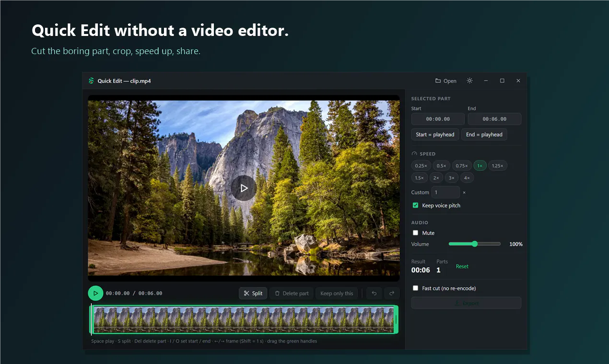Set Start = playhead

click(435, 135)
